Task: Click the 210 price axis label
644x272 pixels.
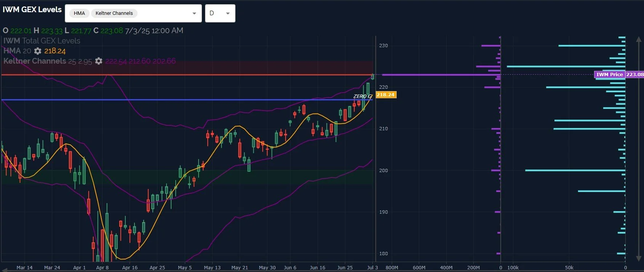Action: [x=383, y=129]
